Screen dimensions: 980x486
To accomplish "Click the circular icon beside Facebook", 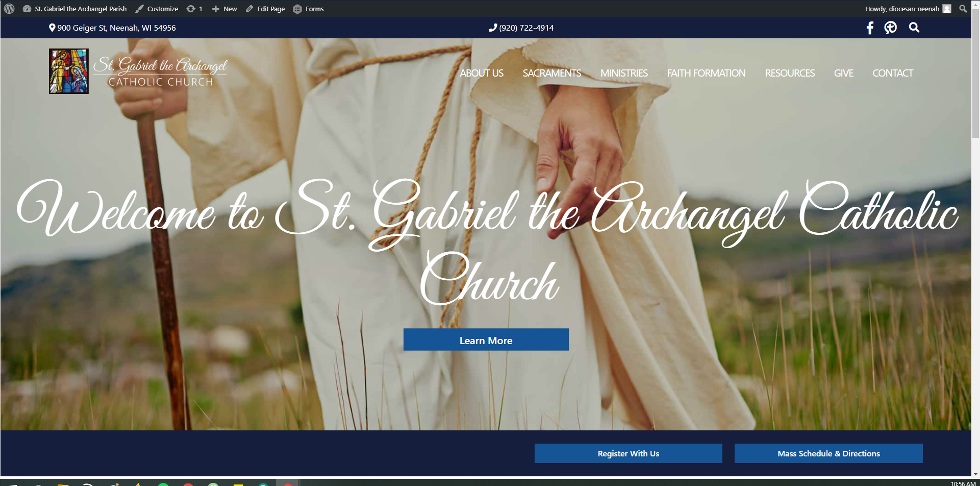I will coord(890,28).
